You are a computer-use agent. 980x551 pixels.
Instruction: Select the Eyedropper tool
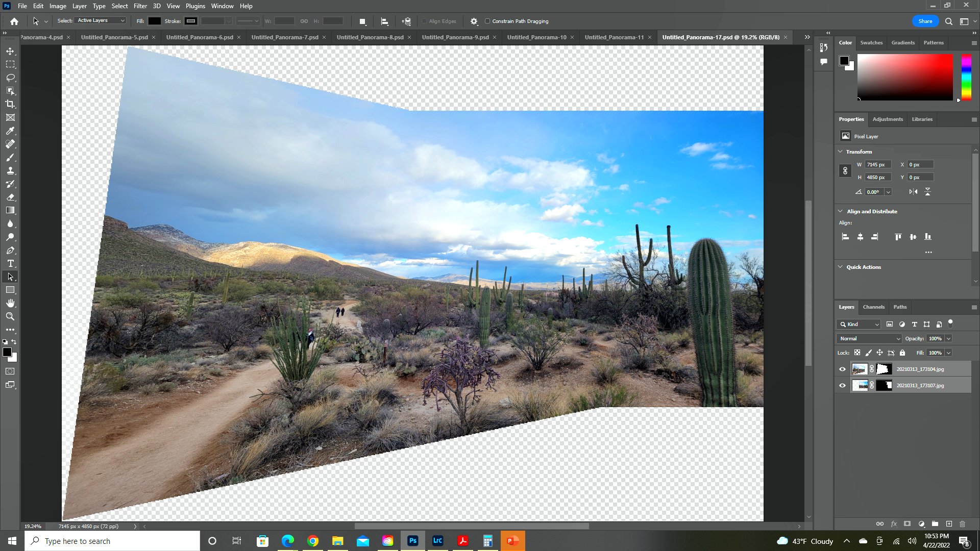coord(10,131)
